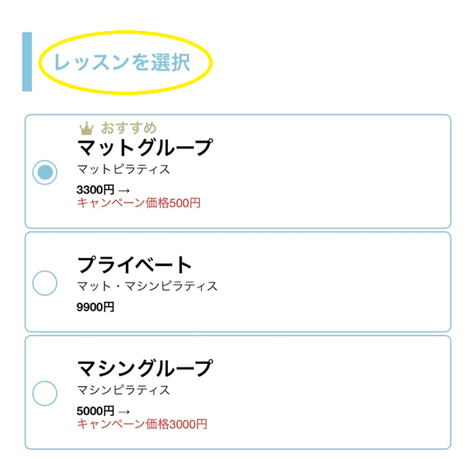This screenshot has width=476, height=459.
Task: Click キャンペーン価格500円 red text
Action: point(138,203)
